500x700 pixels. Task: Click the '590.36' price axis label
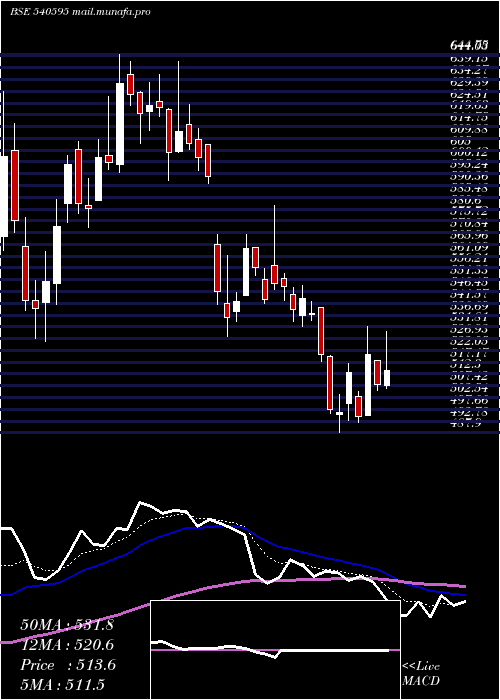click(x=469, y=177)
